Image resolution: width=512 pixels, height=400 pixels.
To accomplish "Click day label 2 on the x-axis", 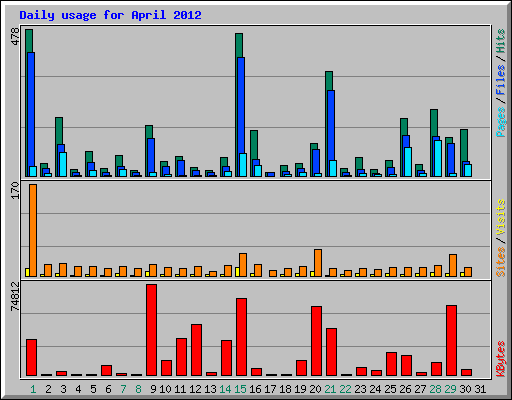I will pos(48,389).
